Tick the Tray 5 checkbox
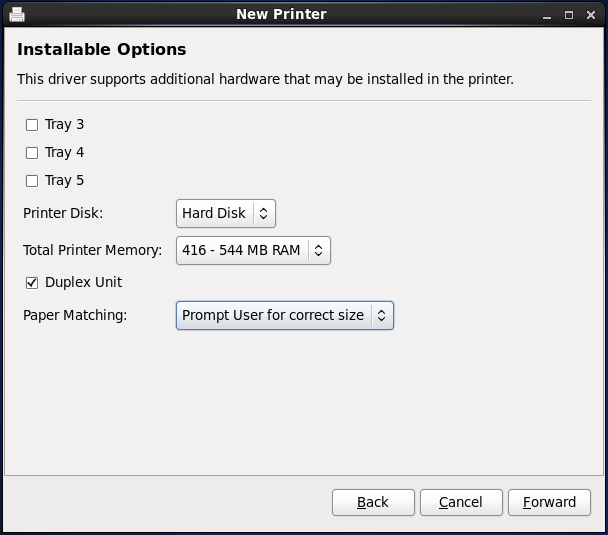This screenshot has height=535, width=608. pos(32,181)
